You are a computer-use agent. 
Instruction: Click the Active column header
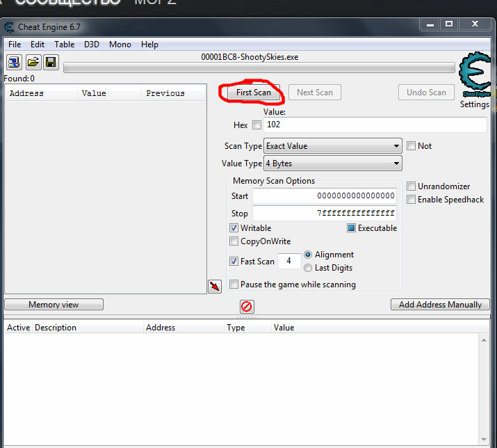[x=18, y=328]
